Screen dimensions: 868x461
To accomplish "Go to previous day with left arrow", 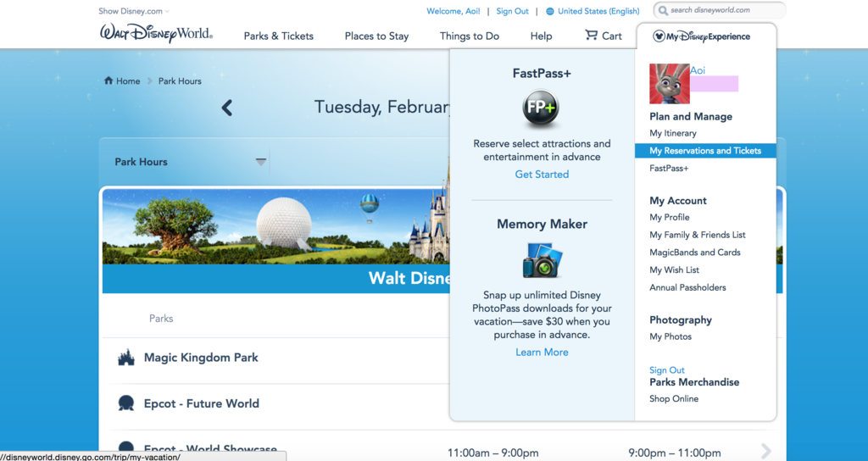I will click(226, 108).
